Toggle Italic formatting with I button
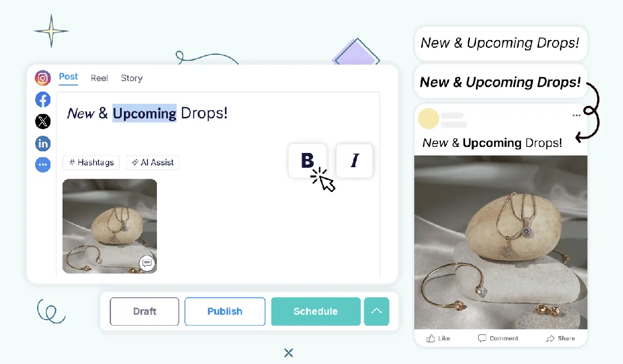Viewport: 623px width, 364px height. pyautogui.click(x=354, y=161)
